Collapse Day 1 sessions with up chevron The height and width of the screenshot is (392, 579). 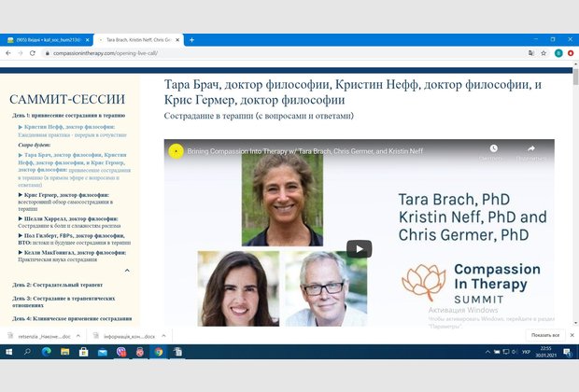[127, 270]
